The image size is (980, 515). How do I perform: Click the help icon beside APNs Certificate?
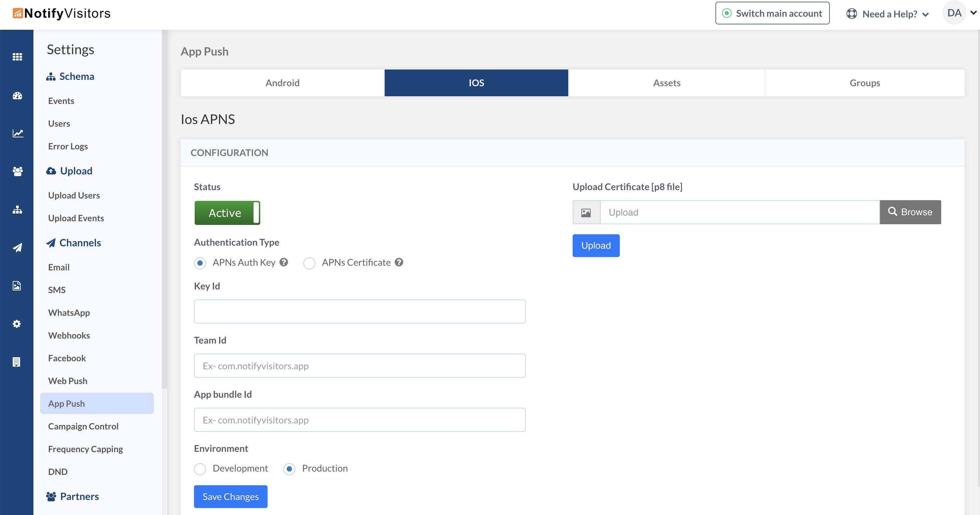[399, 262]
